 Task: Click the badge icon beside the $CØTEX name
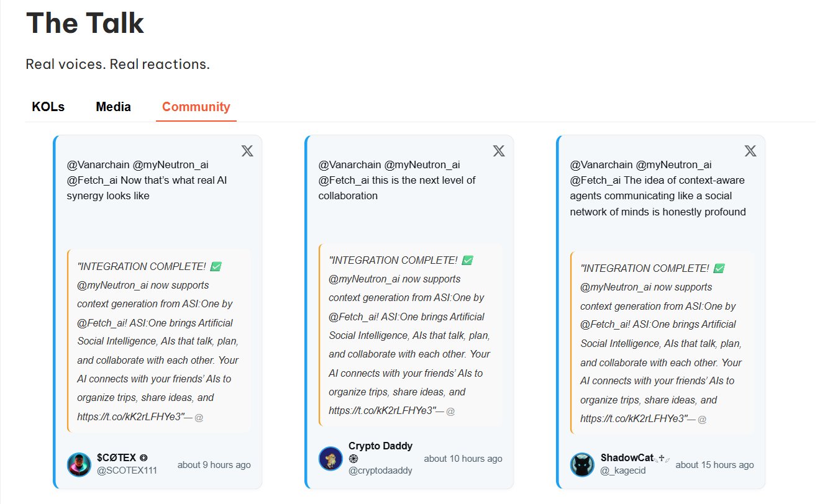[x=144, y=458]
